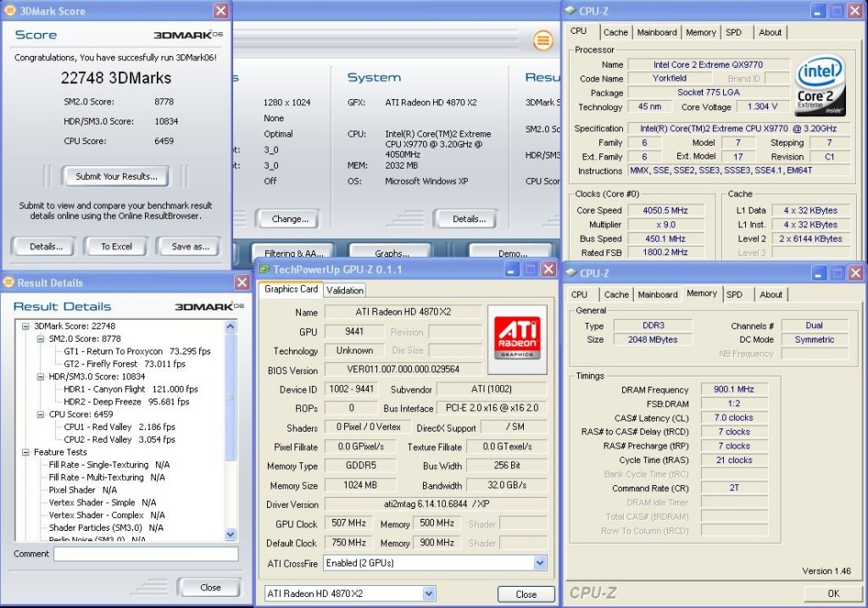Click the DRAM Frequency 900.1 MHz value

733,389
